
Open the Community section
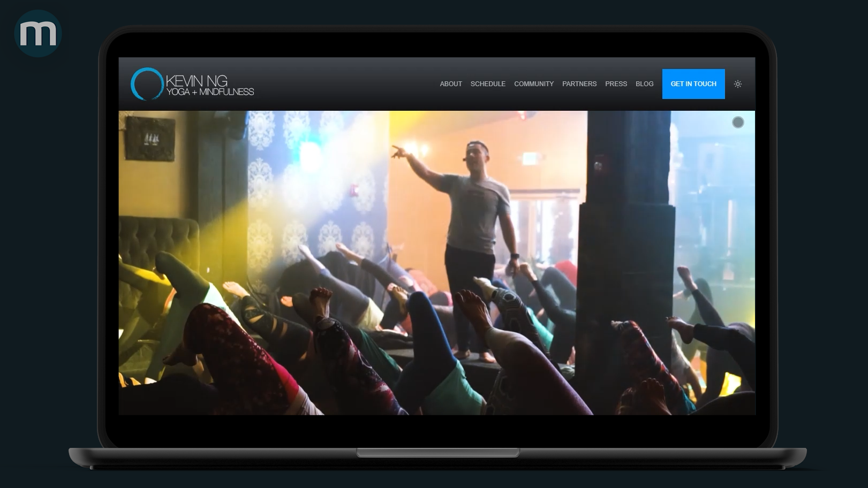tap(533, 84)
